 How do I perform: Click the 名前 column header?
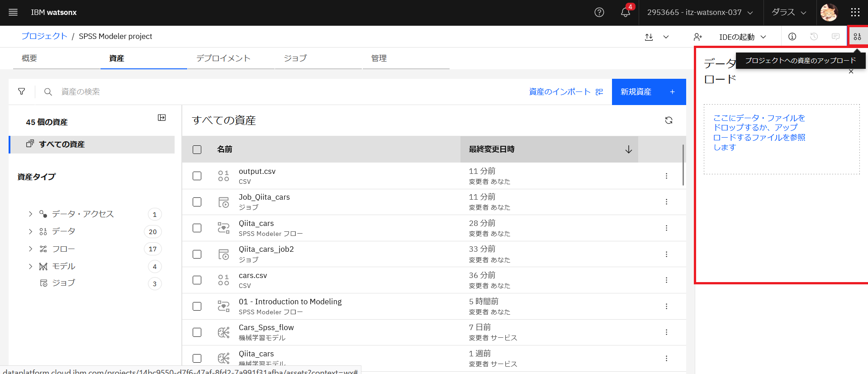[224, 149]
